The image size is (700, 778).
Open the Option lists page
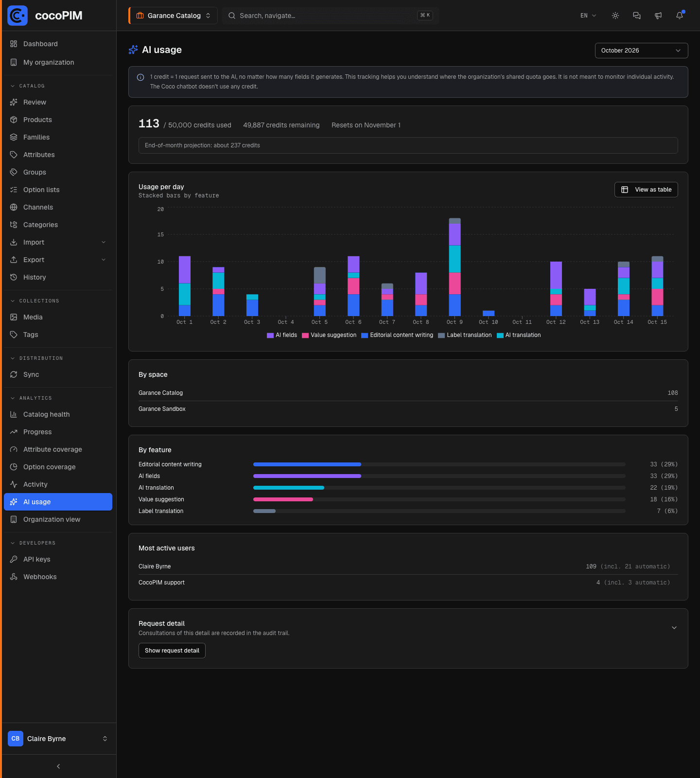click(x=58, y=190)
